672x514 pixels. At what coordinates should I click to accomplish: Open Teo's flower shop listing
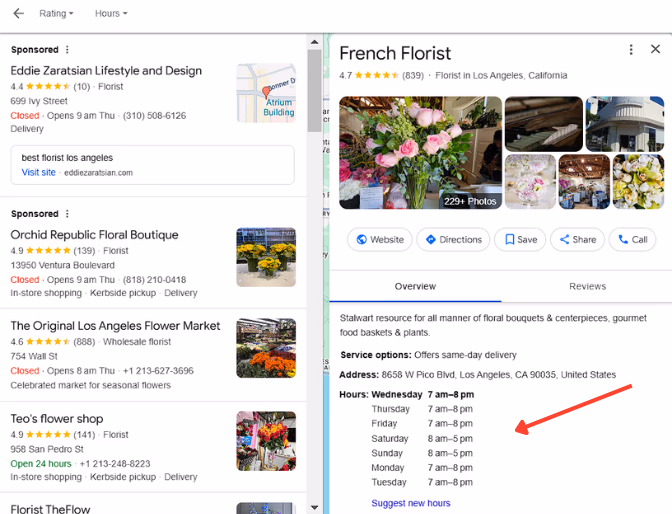tap(57, 419)
